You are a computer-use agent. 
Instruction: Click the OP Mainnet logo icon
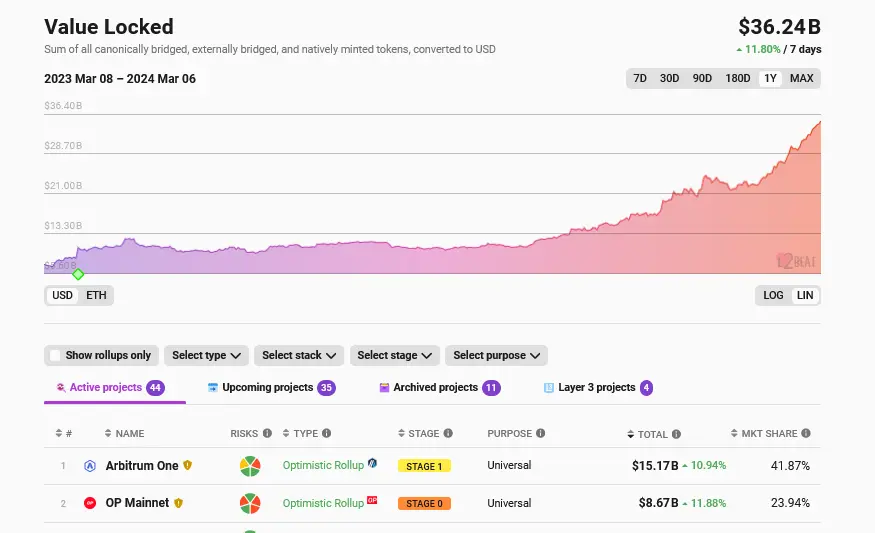point(90,503)
